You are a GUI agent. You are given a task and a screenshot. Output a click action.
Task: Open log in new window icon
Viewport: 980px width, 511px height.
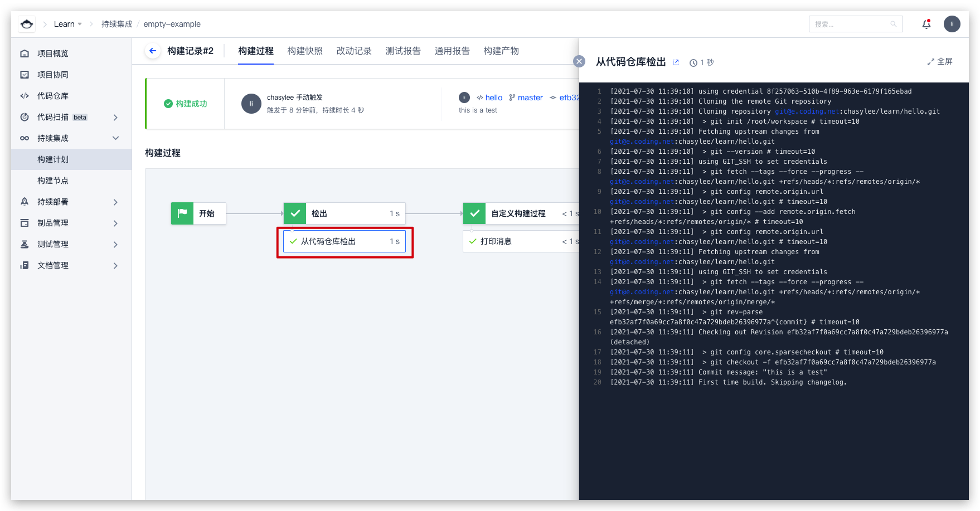[x=676, y=62]
